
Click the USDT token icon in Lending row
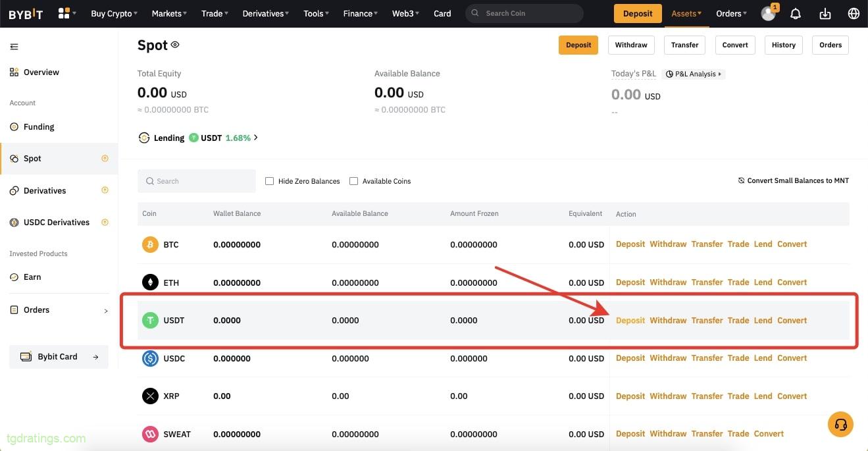click(193, 138)
